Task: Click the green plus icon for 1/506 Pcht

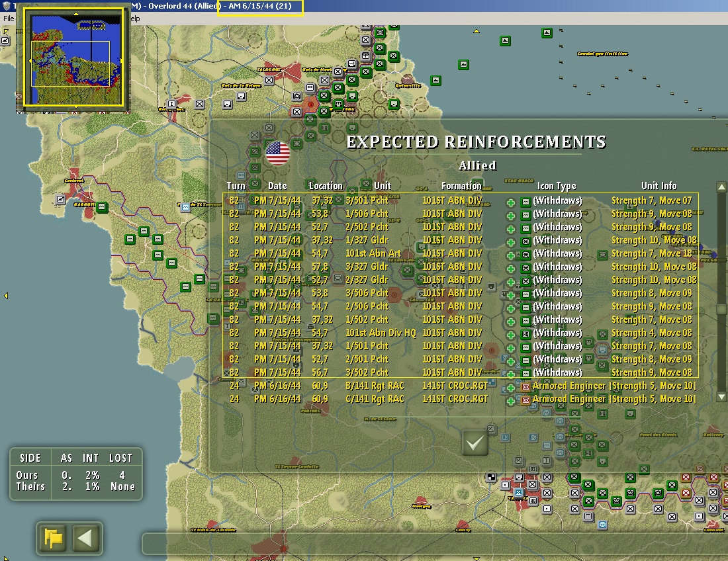Action: 510,216
